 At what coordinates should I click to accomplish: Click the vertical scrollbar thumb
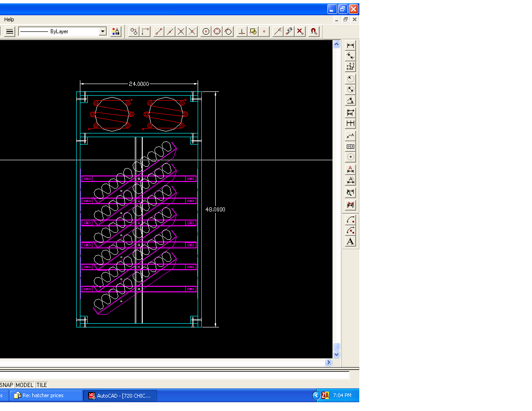coord(336,346)
